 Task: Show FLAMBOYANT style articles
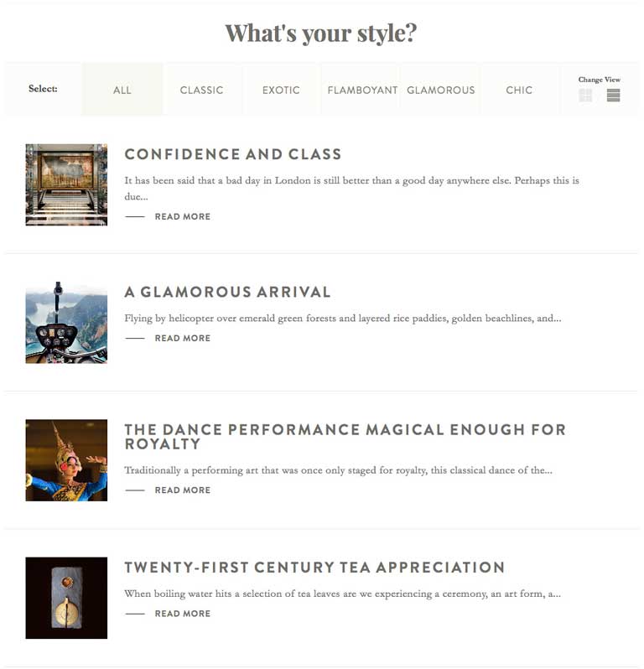click(x=362, y=90)
